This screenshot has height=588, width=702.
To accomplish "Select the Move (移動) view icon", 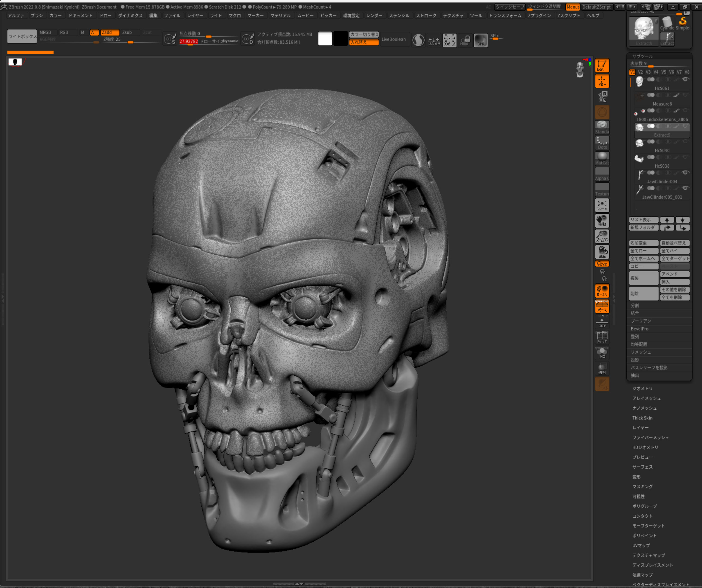I will point(602,221).
